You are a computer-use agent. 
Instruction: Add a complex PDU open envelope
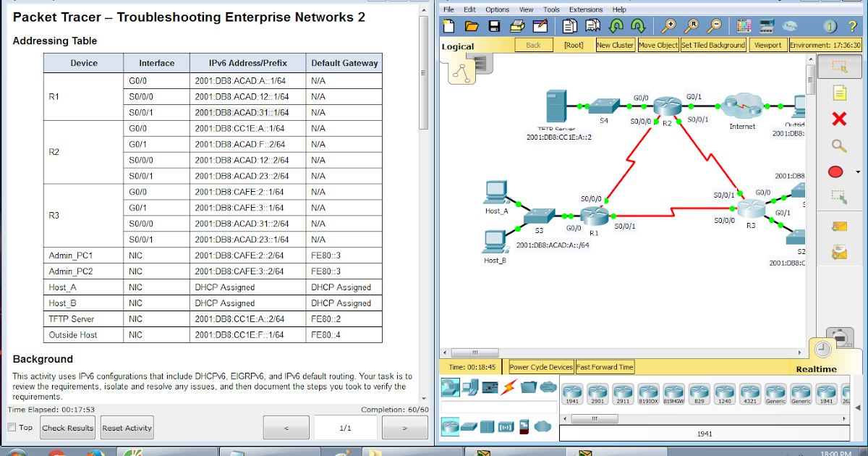click(839, 252)
